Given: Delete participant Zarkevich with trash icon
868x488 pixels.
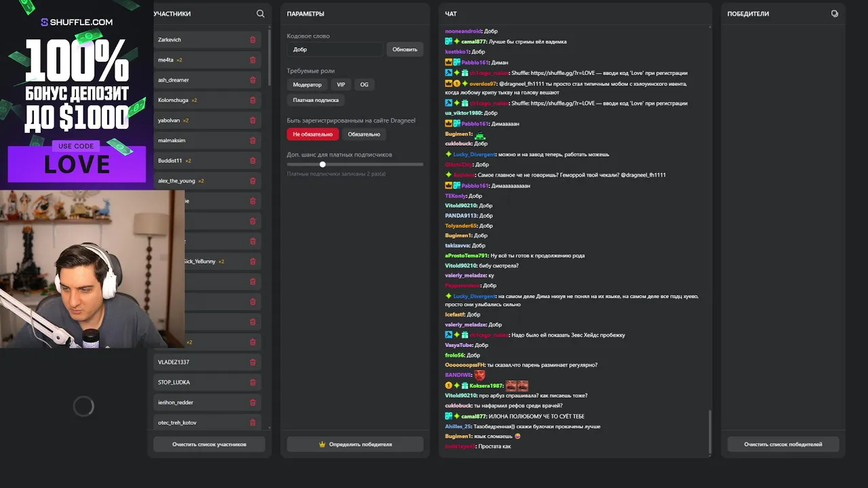Looking at the screenshot, I should click(x=253, y=40).
